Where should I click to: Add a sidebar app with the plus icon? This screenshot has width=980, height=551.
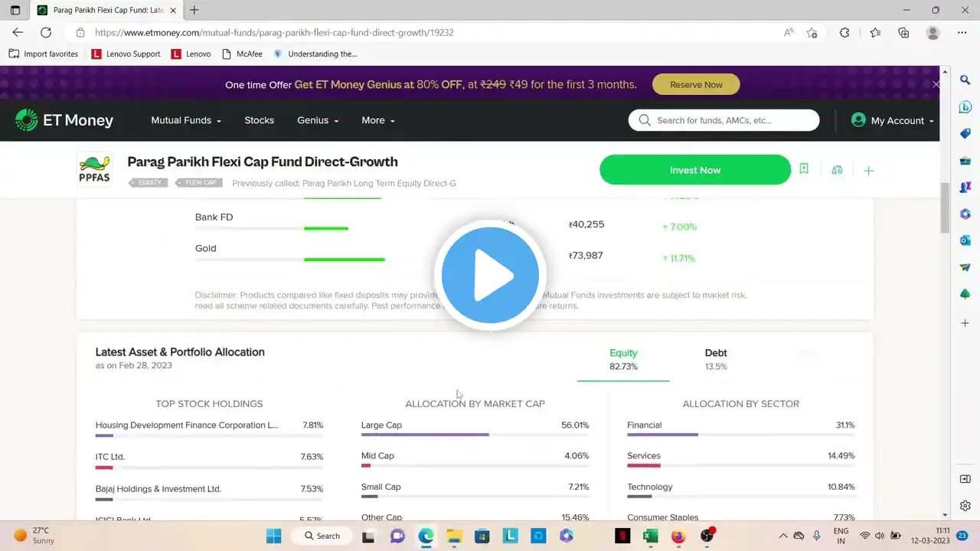point(965,323)
